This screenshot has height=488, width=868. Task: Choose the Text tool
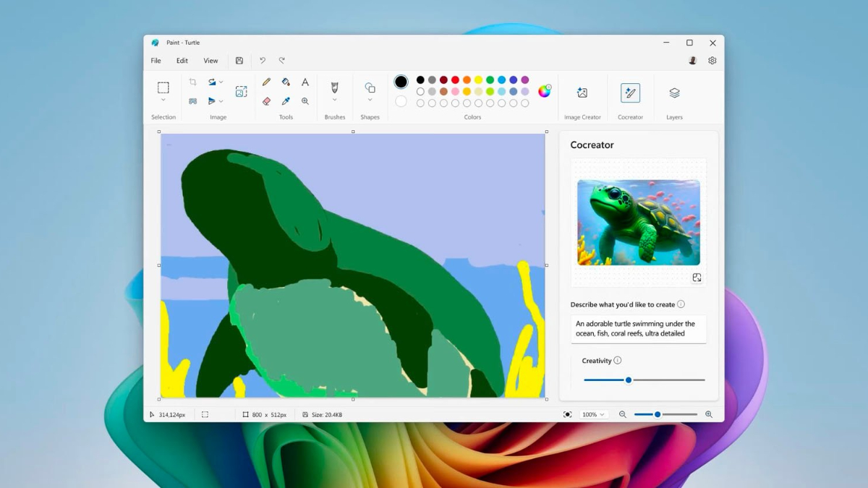[x=305, y=82]
